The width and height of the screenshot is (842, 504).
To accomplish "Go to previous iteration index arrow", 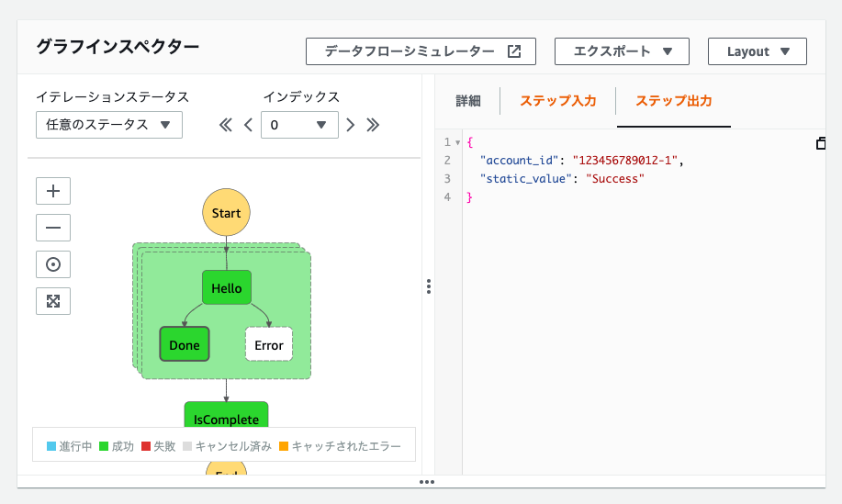I will 248,125.
